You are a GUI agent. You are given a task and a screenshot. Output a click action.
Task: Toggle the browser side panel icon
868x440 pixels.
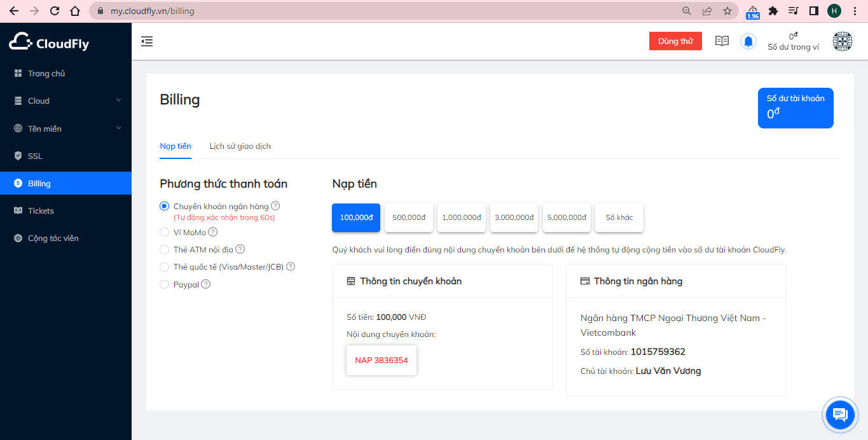coord(814,11)
